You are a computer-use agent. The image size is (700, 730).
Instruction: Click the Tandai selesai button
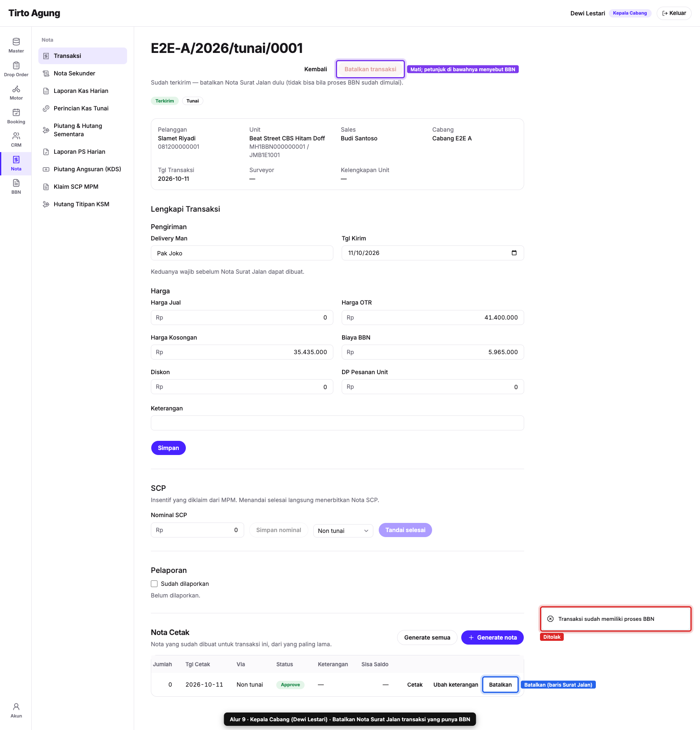pos(405,530)
